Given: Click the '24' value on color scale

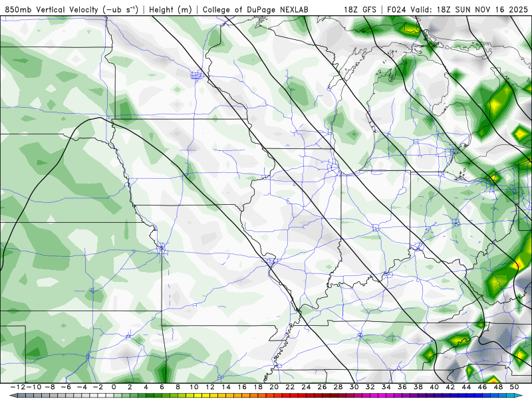Looking at the screenshot, I should click(306, 387).
